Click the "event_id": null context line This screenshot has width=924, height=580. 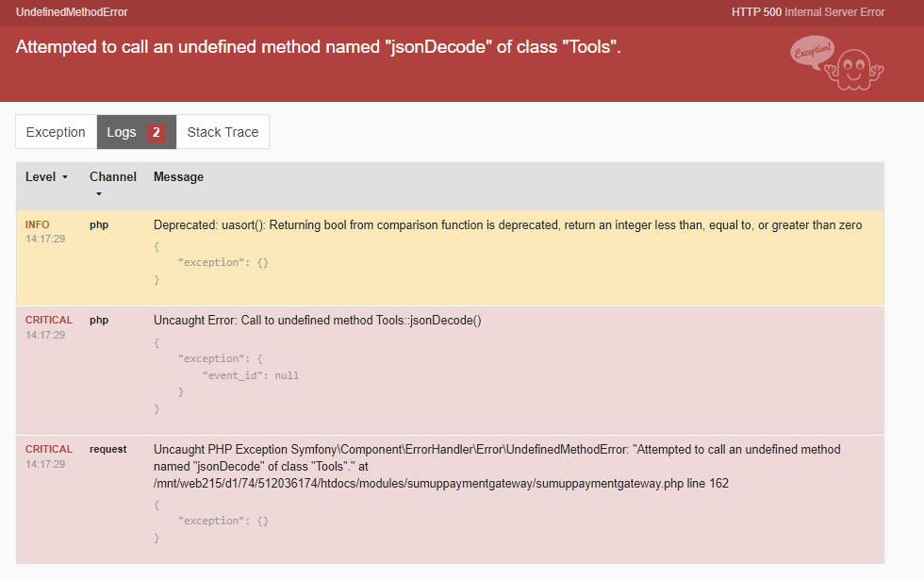point(251,375)
